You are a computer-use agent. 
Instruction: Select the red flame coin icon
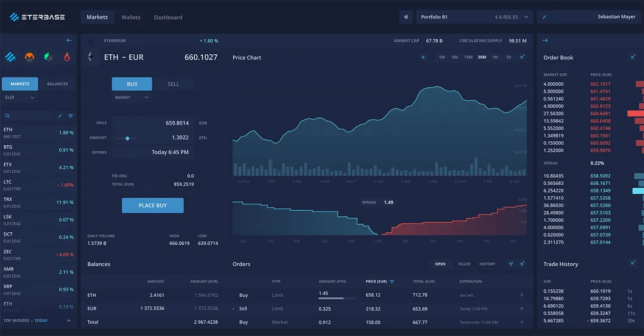pyautogui.click(x=67, y=57)
